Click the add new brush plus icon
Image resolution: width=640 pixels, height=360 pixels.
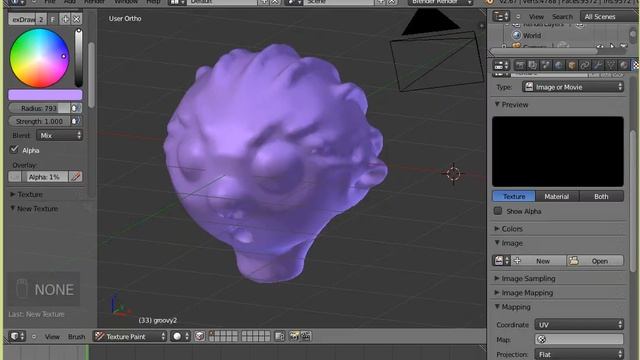[65, 19]
